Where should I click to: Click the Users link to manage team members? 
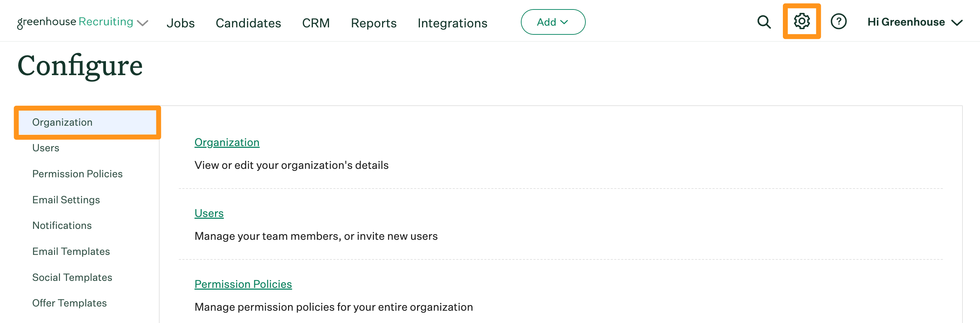point(209,213)
